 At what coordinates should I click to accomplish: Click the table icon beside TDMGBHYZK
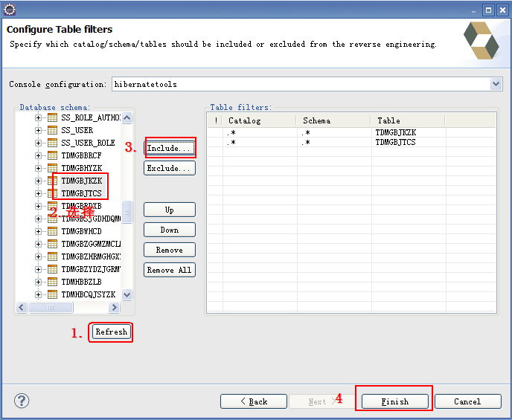click(52, 168)
